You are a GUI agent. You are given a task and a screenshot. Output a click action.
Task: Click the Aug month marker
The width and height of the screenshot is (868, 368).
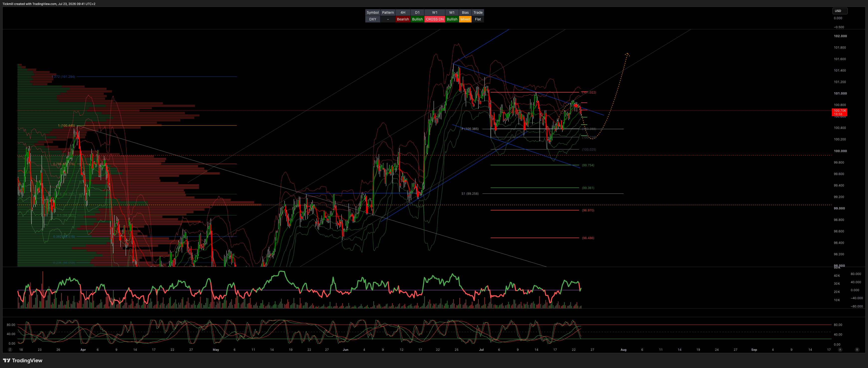click(624, 350)
